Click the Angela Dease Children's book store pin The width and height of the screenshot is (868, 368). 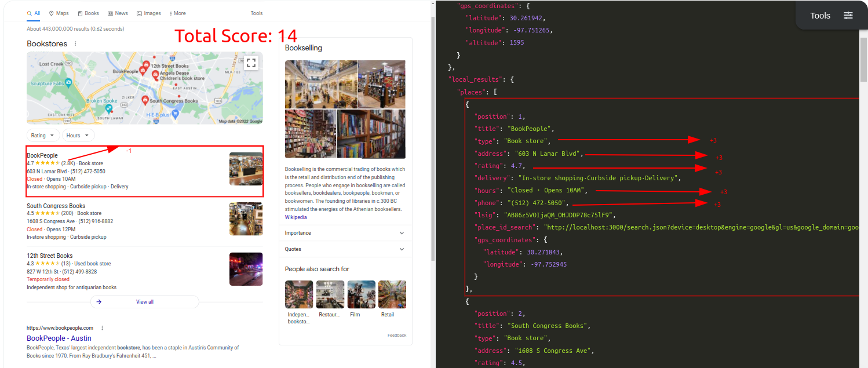tap(155, 75)
